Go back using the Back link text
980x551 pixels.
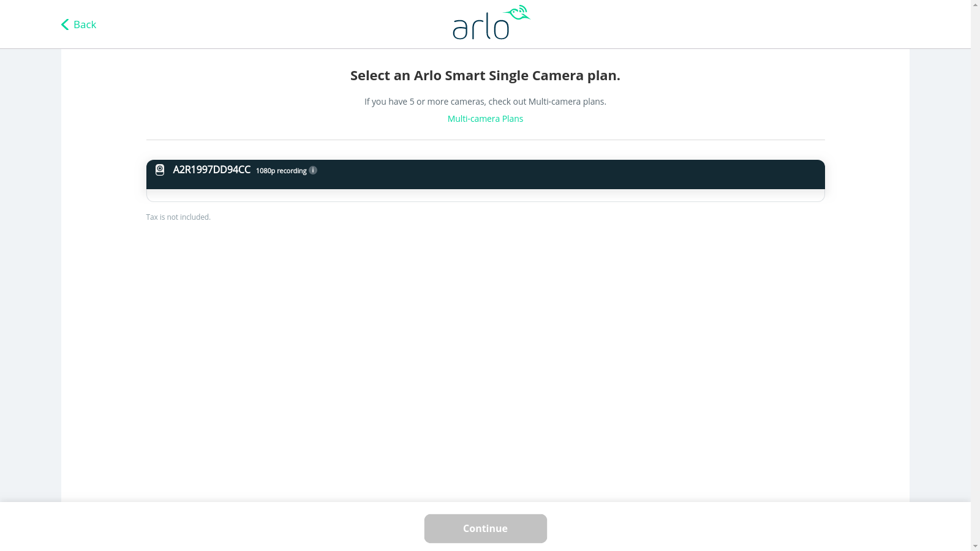(85, 24)
